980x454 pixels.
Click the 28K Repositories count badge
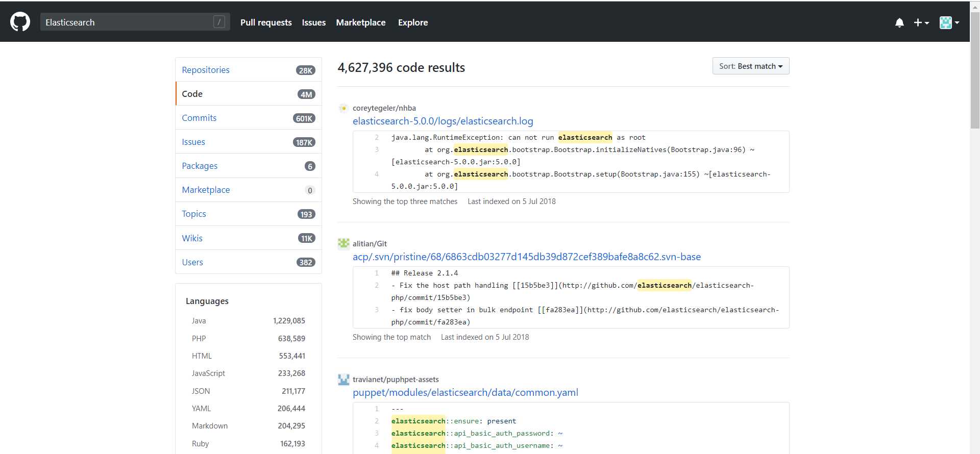pos(305,70)
